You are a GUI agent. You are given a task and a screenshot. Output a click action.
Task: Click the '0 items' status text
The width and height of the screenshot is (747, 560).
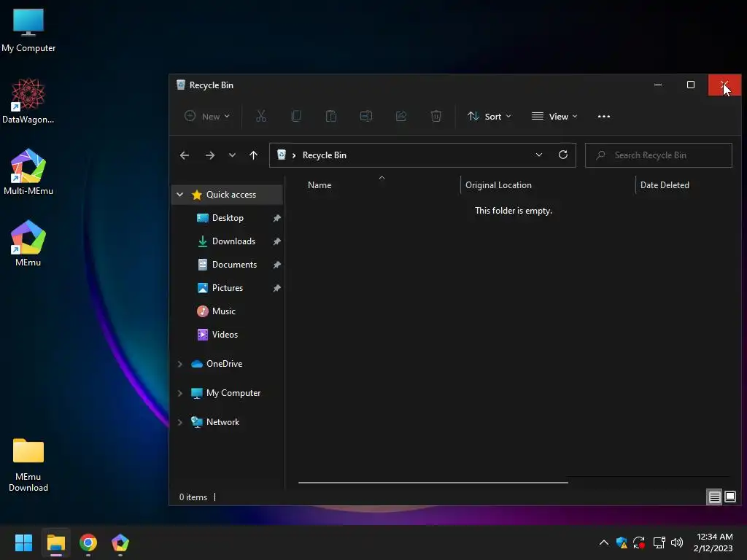coord(193,497)
